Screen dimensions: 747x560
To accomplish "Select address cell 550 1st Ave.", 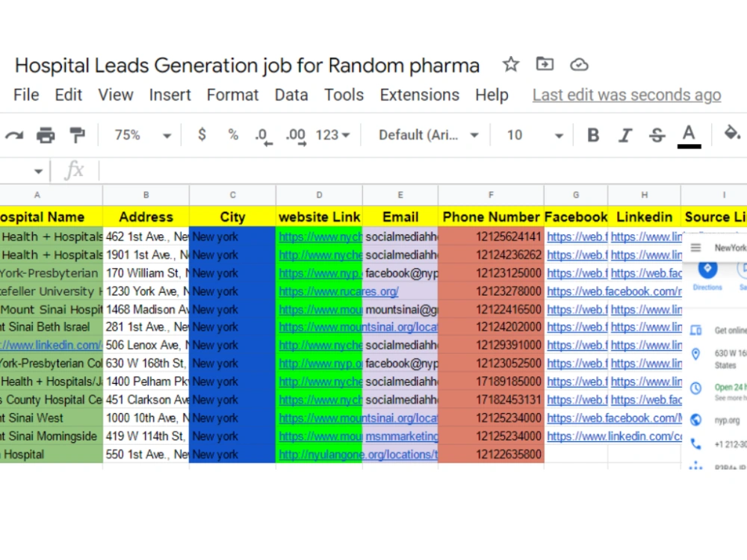I will point(146,454).
